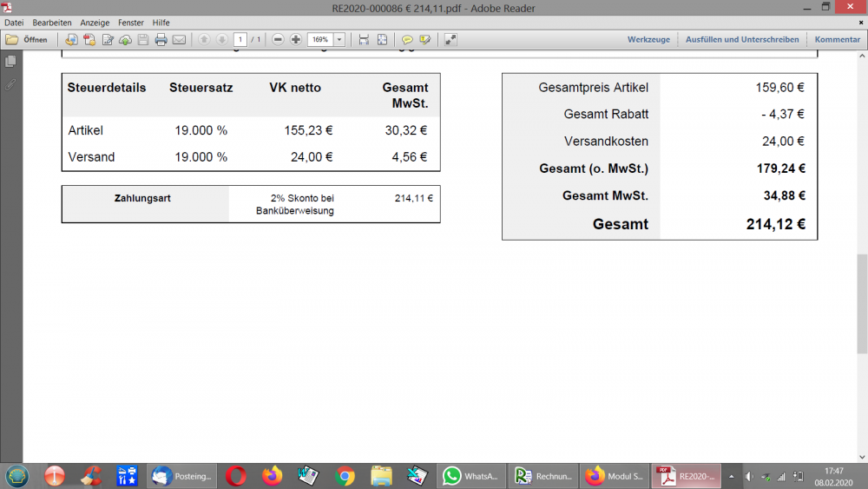
Task: Open the Datei menu
Action: (14, 23)
